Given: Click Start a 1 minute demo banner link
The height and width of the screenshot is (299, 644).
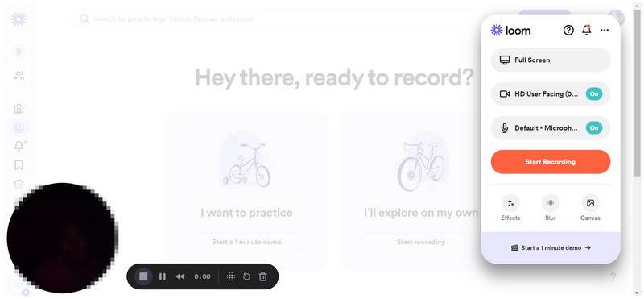Looking at the screenshot, I should click(x=551, y=248).
